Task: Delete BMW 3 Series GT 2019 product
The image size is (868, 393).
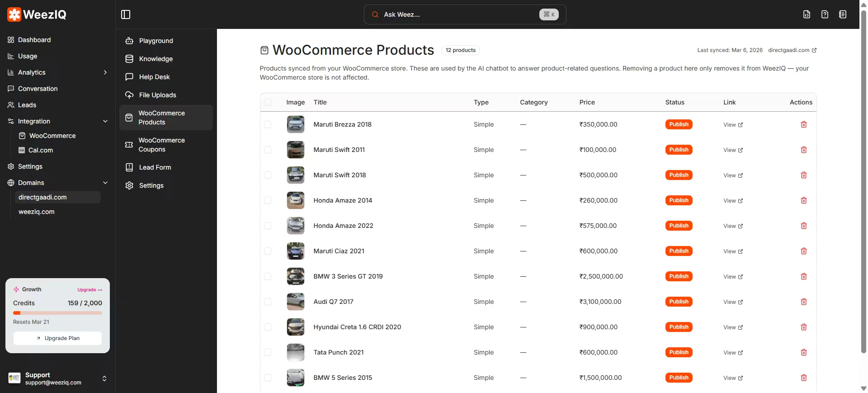Action: 803,276
